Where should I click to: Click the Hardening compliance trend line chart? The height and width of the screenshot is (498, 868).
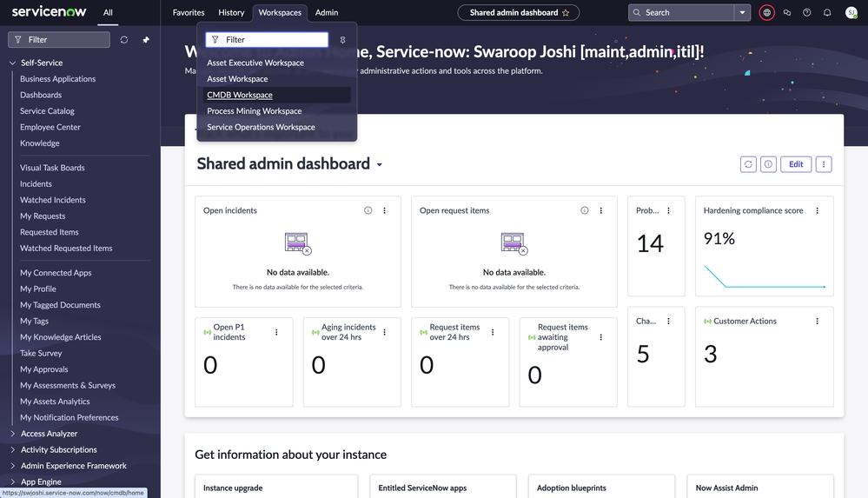[x=765, y=276]
